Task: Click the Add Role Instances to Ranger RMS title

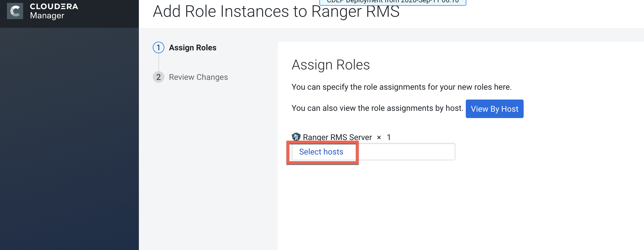Action: (x=276, y=12)
